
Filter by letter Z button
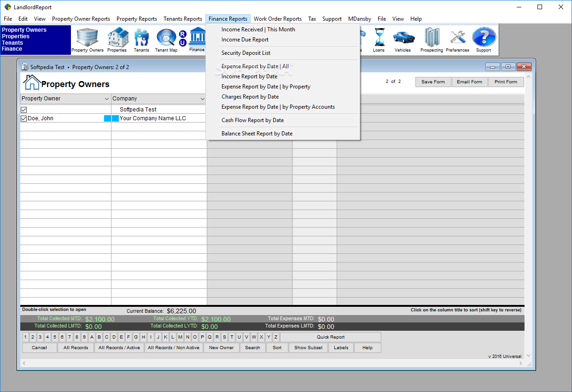pyautogui.click(x=276, y=337)
